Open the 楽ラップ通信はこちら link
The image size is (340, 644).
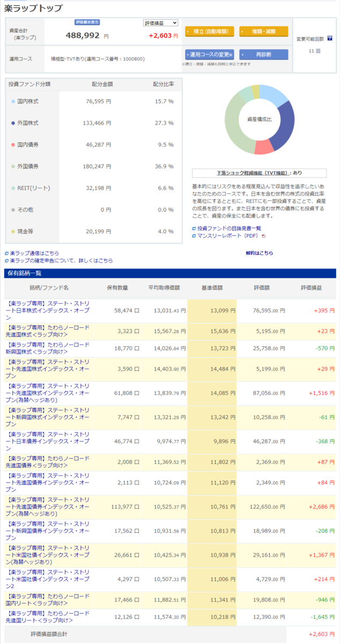click(x=34, y=253)
